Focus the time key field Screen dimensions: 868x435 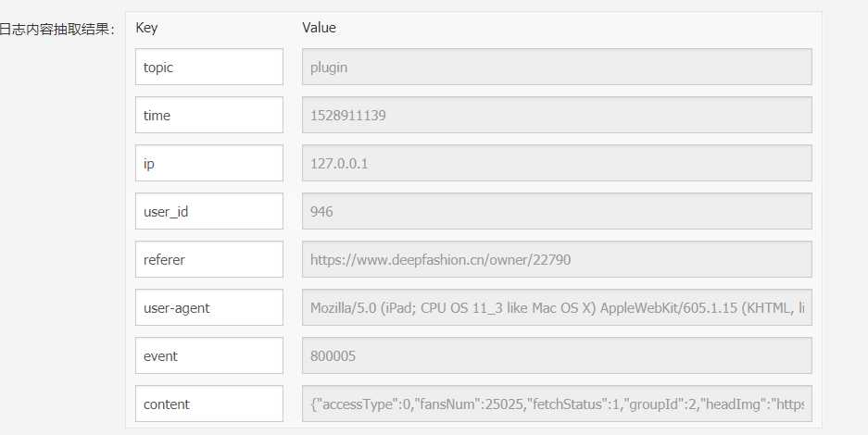point(208,116)
